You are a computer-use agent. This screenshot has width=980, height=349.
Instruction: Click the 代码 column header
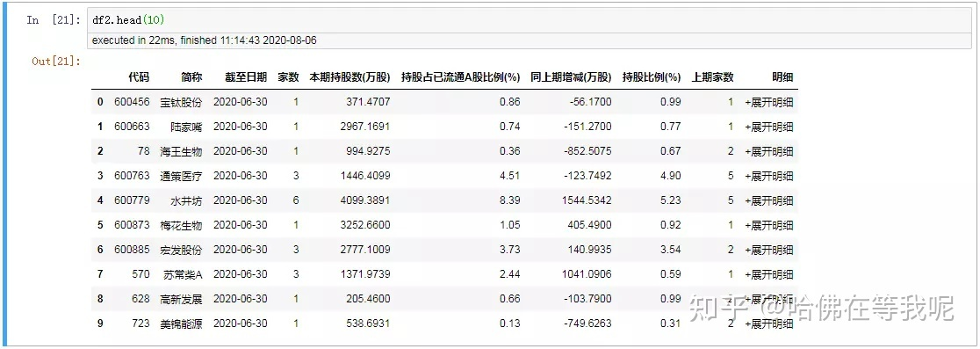click(x=140, y=77)
